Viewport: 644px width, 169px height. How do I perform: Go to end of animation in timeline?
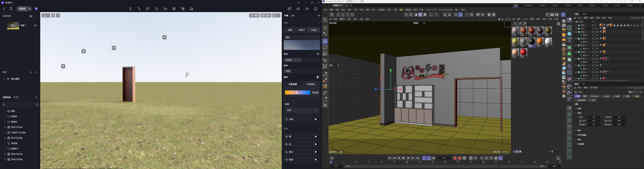tap(418, 158)
